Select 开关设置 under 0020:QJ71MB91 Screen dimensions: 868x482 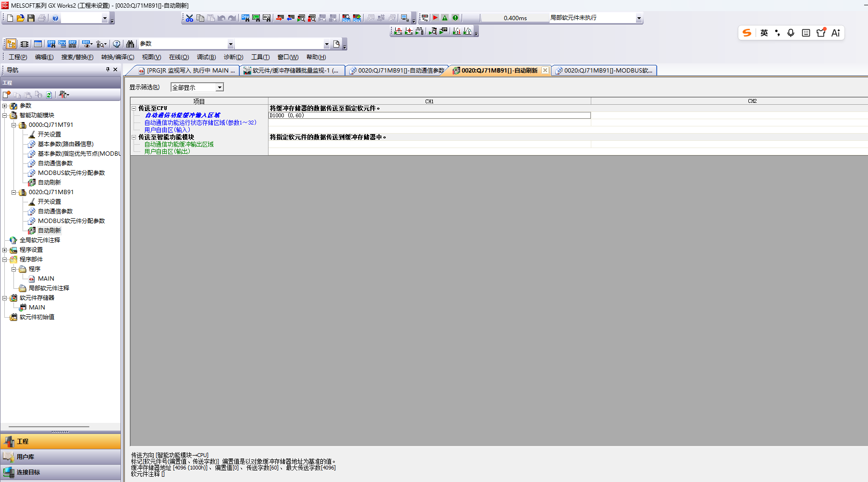(49, 202)
